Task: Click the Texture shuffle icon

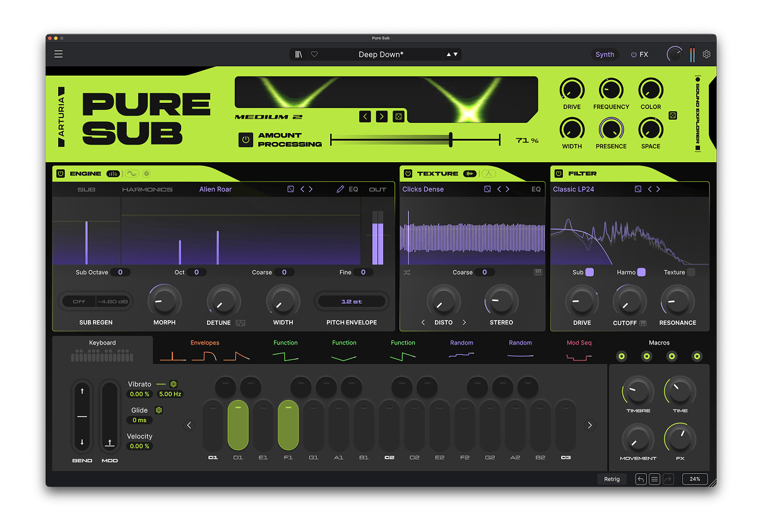Action: (407, 273)
